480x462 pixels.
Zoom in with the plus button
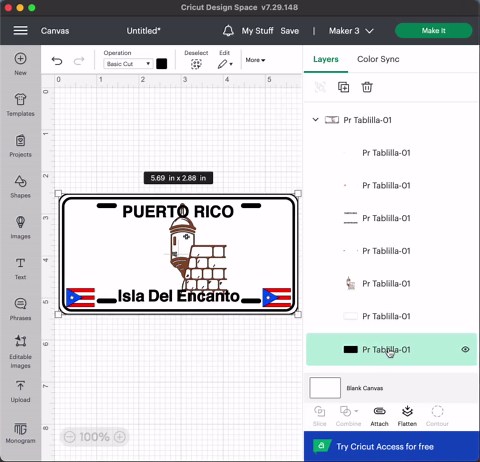[x=120, y=437]
